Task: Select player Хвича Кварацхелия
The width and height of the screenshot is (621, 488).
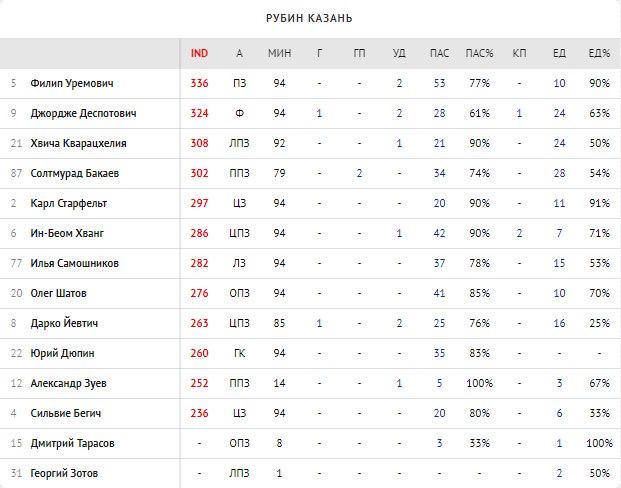Action: [x=79, y=143]
